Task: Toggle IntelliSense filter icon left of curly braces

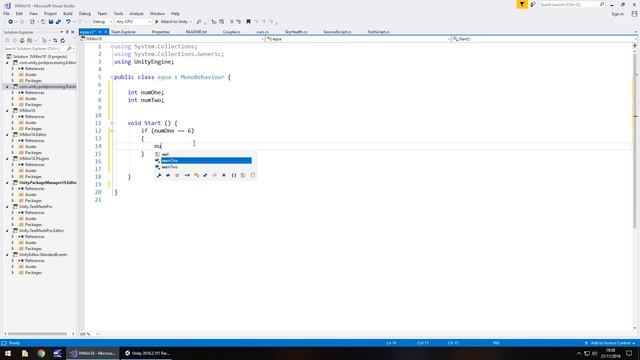Action: 224,176
